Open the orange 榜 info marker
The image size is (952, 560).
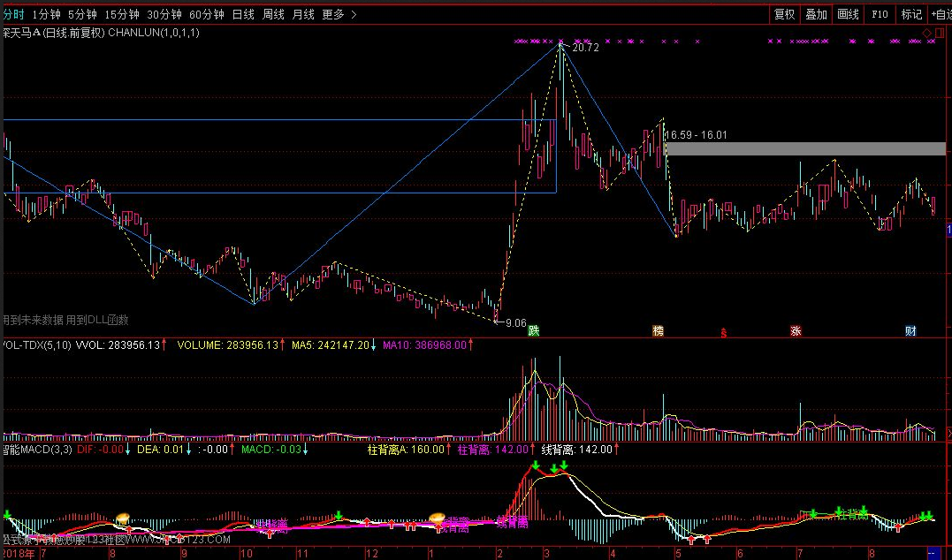pyautogui.click(x=659, y=330)
